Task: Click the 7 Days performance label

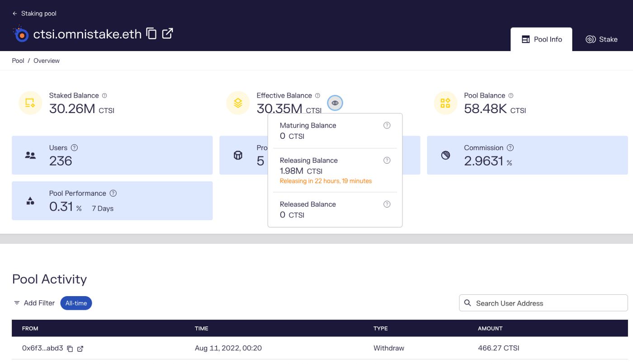Action: (103, 208)
